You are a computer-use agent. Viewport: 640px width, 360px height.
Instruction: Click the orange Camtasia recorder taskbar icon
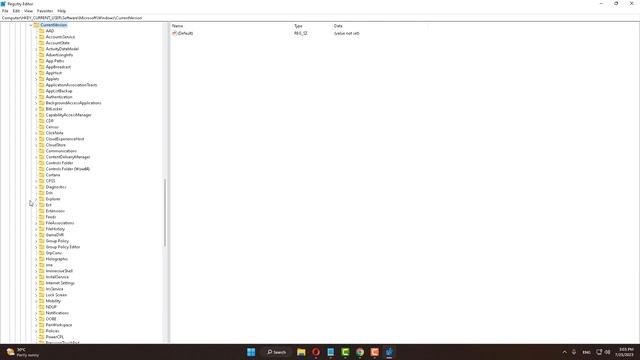[x=375, y=352]
